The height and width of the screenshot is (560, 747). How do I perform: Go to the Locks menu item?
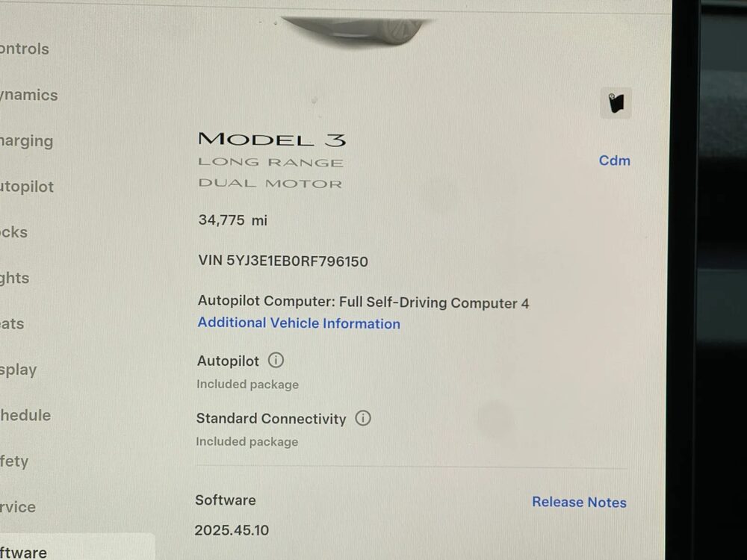pos(13,232)
